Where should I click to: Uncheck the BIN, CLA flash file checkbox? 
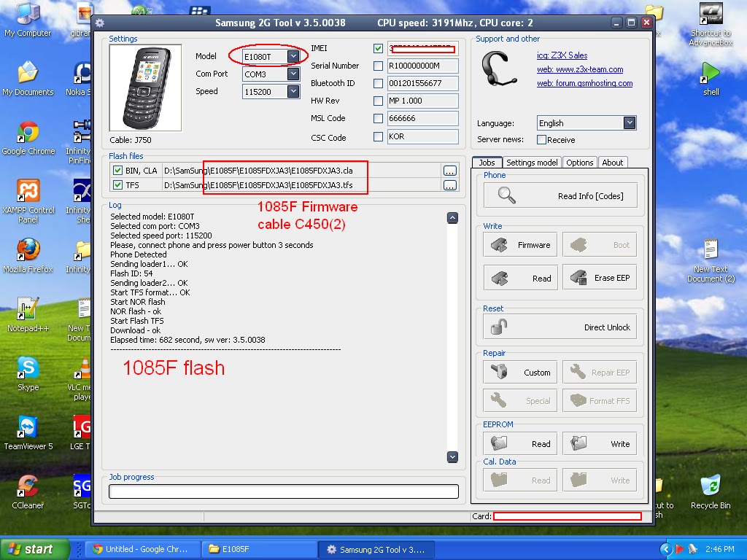(117, 170)
